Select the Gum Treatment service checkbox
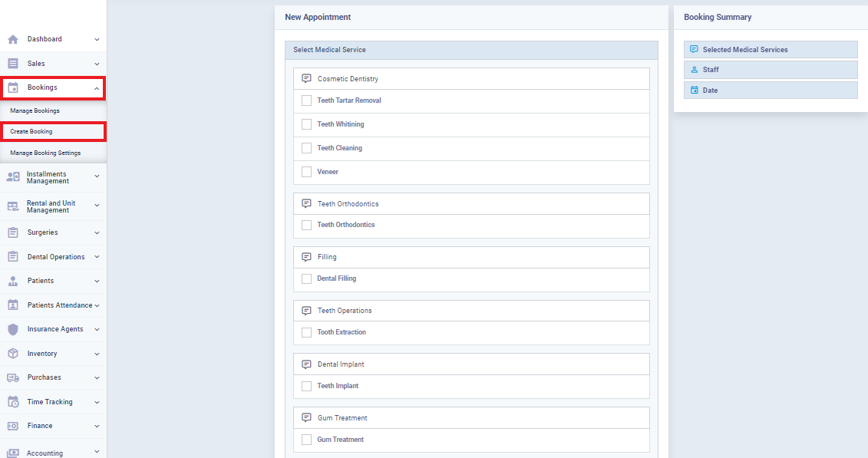 click(306, 440)
